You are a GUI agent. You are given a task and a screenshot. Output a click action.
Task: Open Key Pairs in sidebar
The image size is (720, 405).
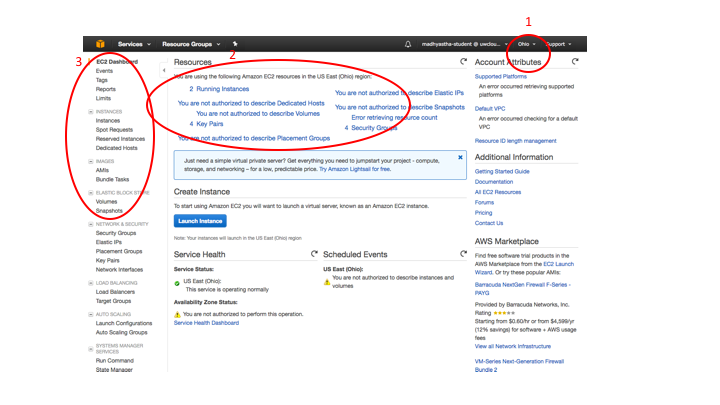(107, 260)
